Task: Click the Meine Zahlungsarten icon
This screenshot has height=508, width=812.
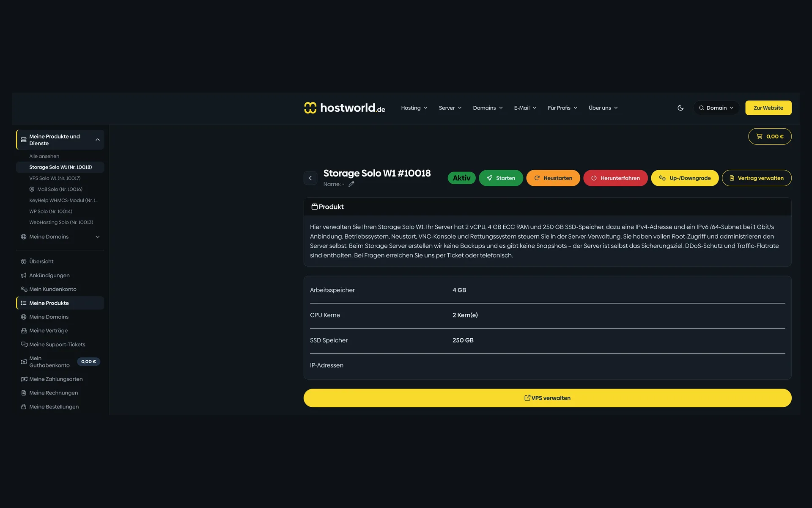Action: coord(24,379)
